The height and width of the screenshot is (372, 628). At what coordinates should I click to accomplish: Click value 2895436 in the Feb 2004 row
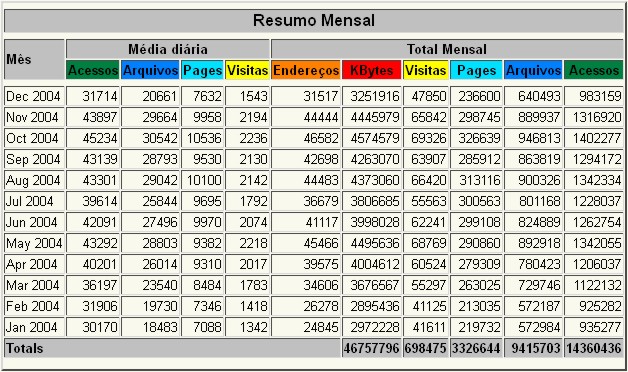[375, 306]
